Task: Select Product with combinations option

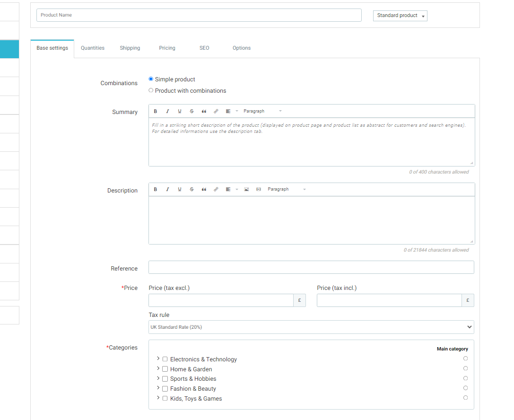Action: [x=151, y=90]
